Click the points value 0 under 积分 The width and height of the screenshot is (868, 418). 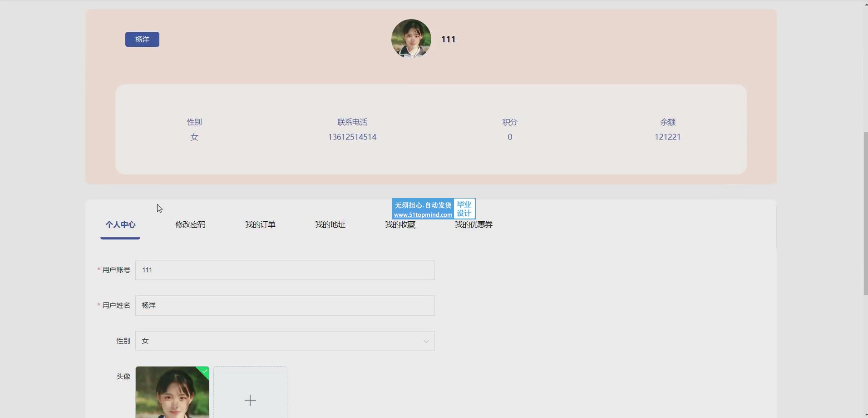510,137
